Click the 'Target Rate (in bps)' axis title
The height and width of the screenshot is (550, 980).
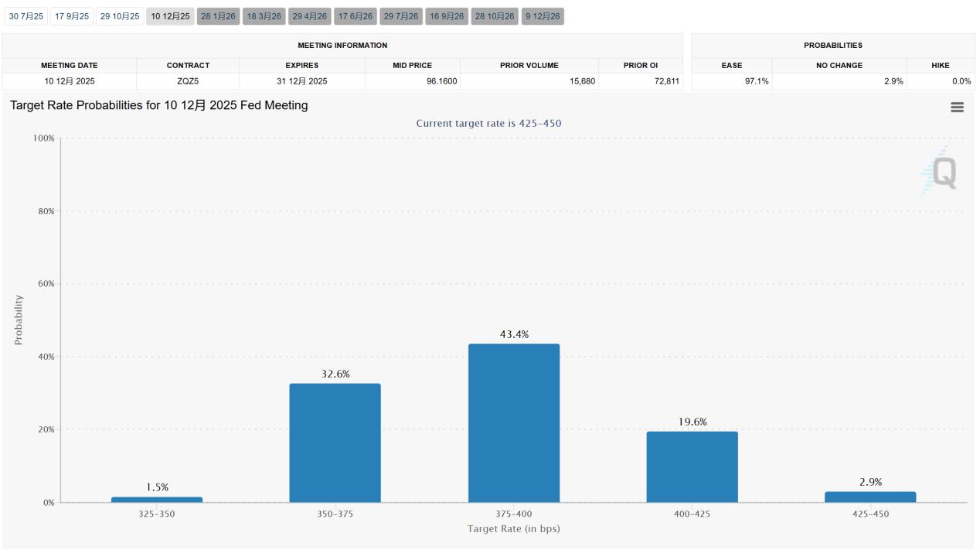coord(514,528)
